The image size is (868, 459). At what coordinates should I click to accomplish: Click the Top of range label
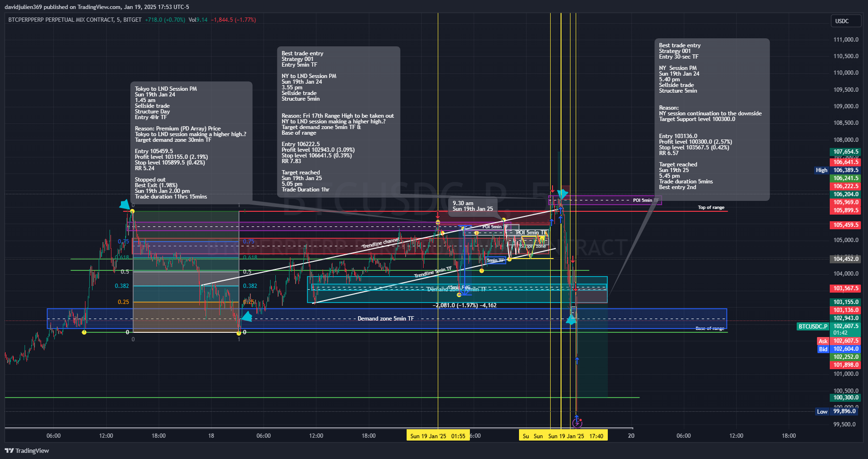tap(711, 208)
